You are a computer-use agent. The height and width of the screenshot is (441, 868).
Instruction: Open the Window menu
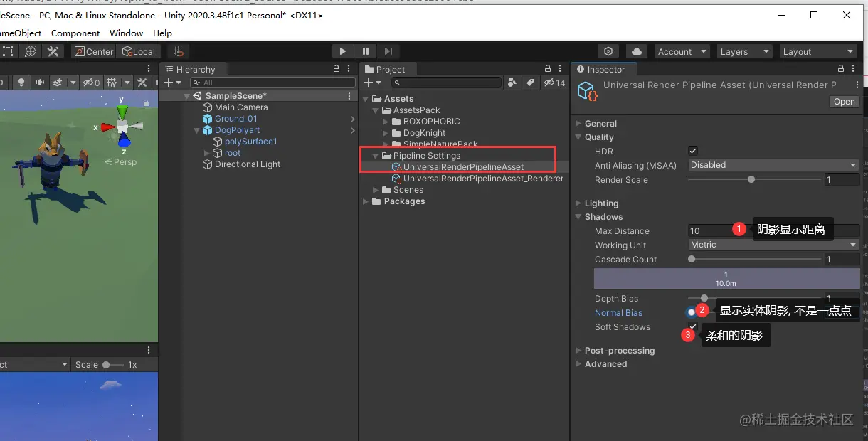(126, 33)
